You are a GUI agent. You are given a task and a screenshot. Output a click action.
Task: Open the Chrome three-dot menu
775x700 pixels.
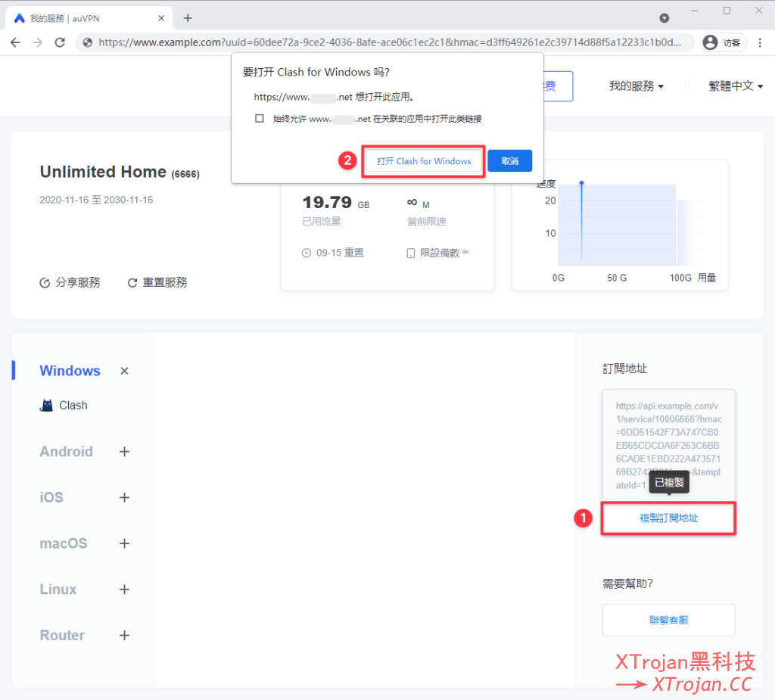pos(760,43)
